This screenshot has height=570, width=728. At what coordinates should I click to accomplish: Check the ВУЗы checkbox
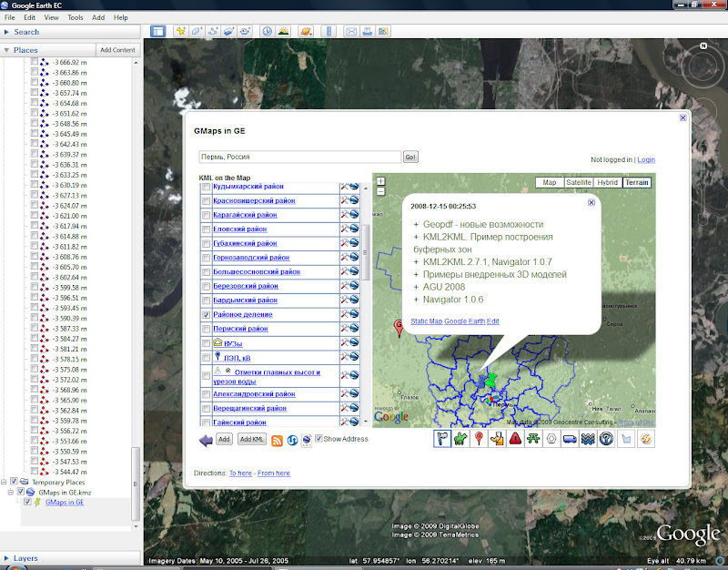(x=207, y=343)
